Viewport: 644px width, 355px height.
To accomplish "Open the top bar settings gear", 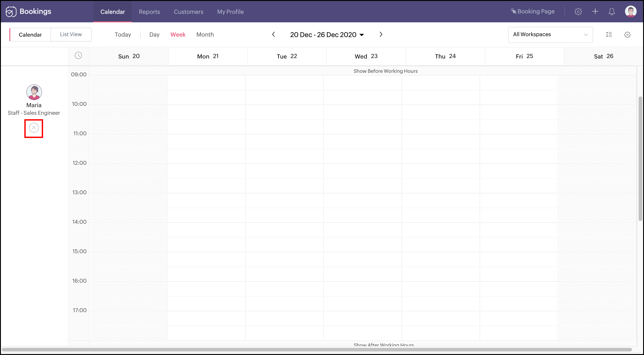I will click(x=578, y=12).
